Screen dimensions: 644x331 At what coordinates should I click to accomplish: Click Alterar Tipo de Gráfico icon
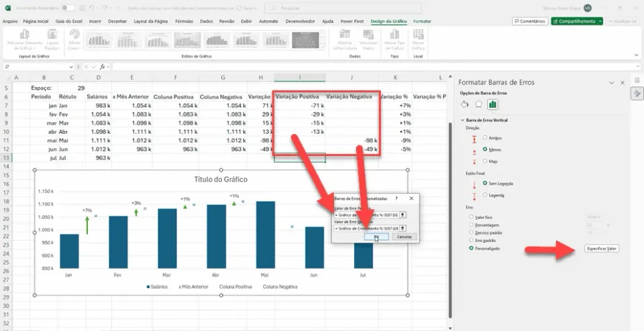click(x=394, y=34)
